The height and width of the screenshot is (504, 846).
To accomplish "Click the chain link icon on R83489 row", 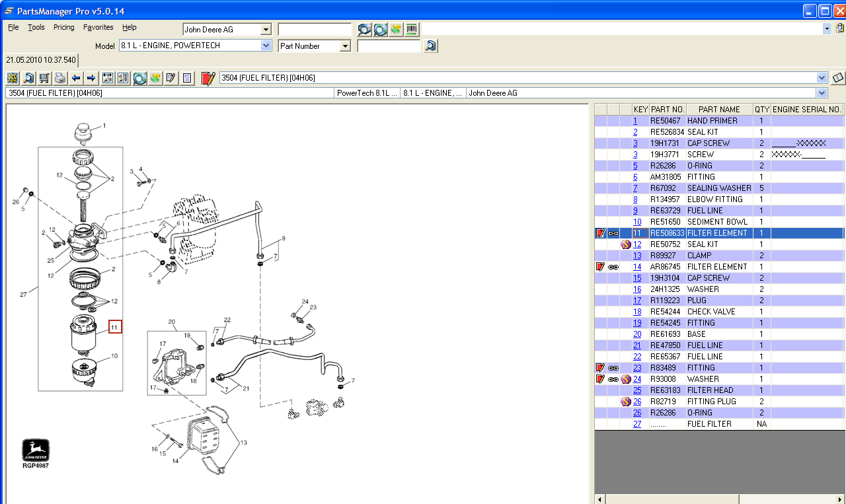I will (613, 368).
